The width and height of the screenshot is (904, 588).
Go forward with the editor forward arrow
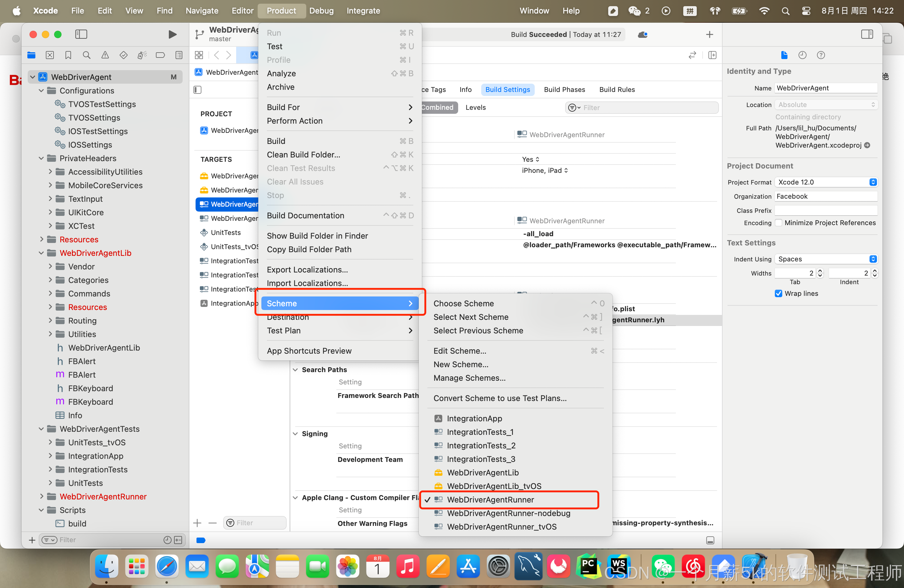click(x=229, y=55)
